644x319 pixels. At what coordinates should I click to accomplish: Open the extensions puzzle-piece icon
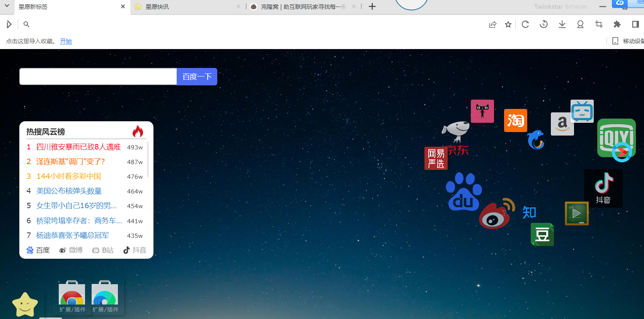point(617,24)
